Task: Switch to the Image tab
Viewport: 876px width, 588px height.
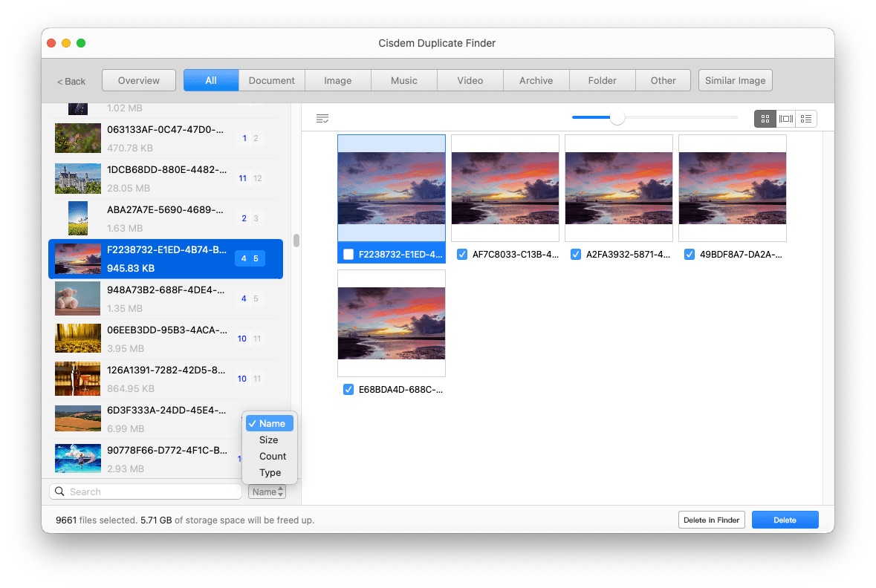Action: (337, 81)
